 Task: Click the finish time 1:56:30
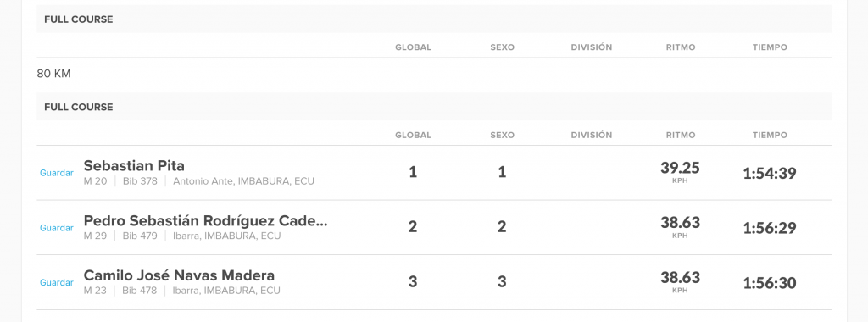pyautogui.click(x=770, y=283)
